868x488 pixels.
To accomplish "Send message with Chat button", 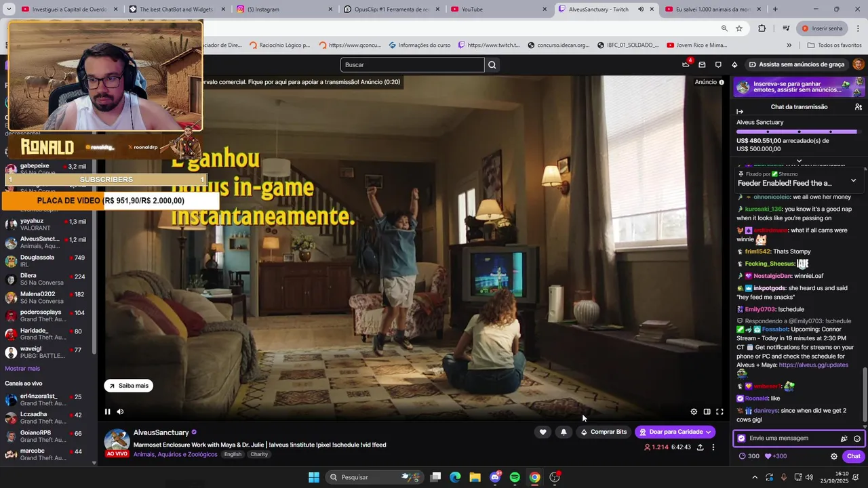I will [x=853, y=456].
